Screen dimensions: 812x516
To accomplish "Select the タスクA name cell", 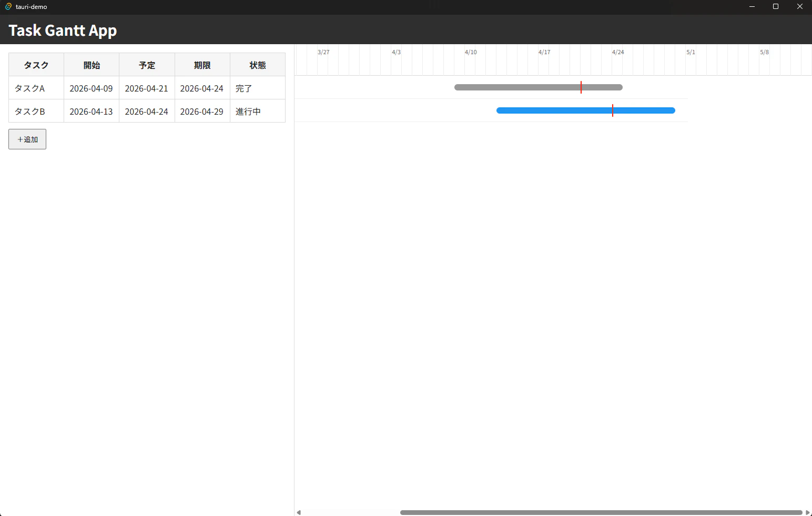I will [36, 88].
